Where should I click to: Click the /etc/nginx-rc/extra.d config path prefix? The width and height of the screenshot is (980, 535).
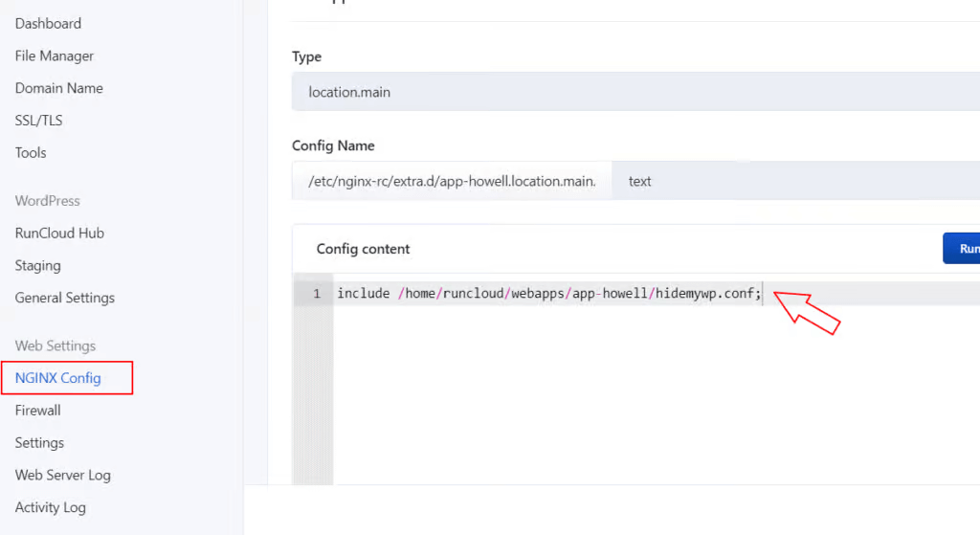tap(452, 181)
